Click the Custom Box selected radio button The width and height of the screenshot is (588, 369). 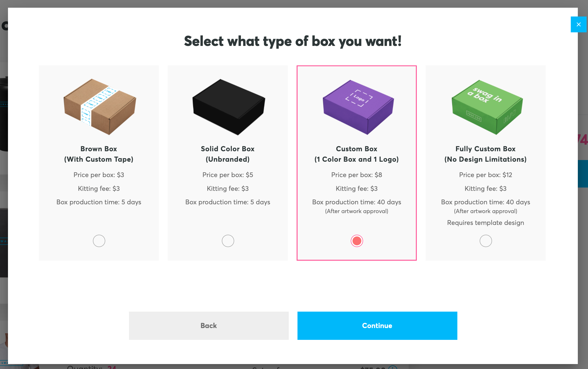[356, 241]
